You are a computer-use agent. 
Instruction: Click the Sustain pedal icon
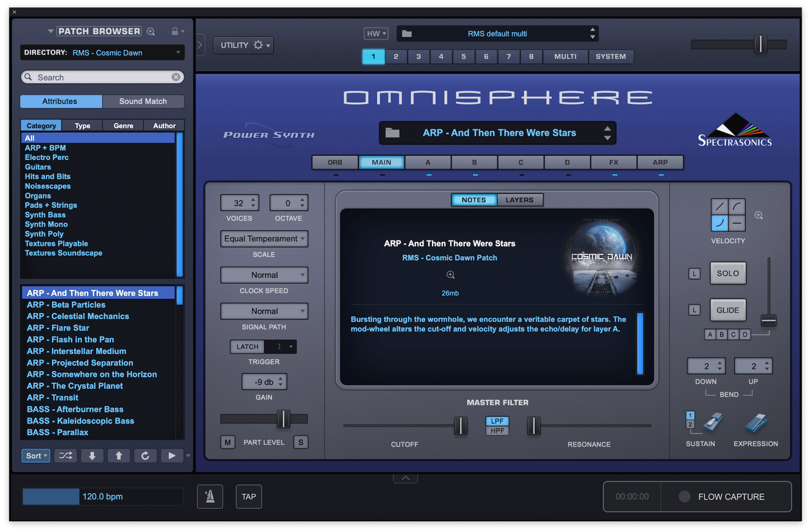coord(713,422)
